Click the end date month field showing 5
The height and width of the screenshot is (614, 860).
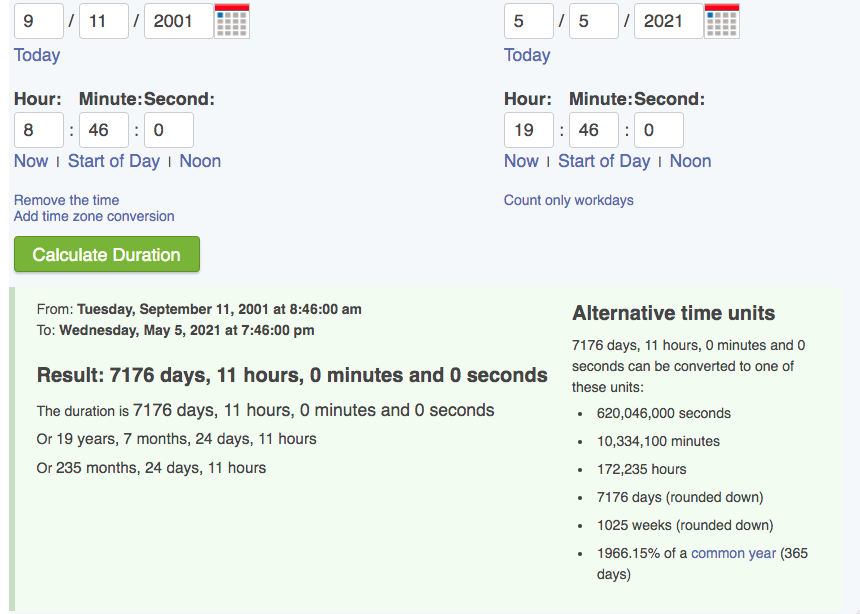[529, 21]
